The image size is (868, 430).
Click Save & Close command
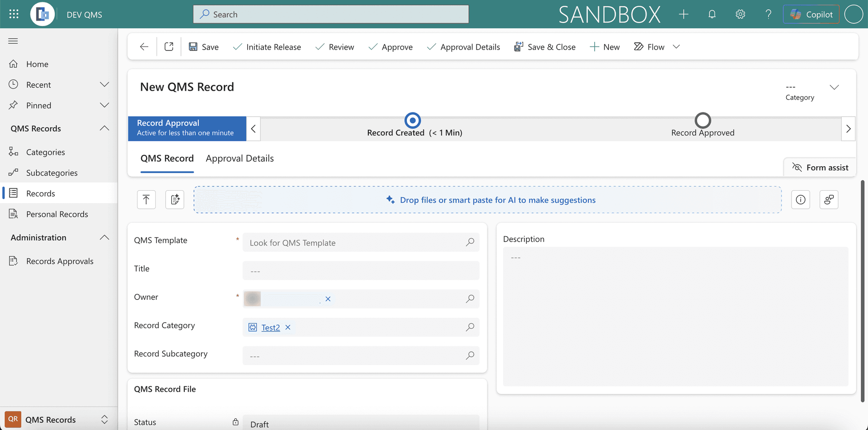point(545,47)
